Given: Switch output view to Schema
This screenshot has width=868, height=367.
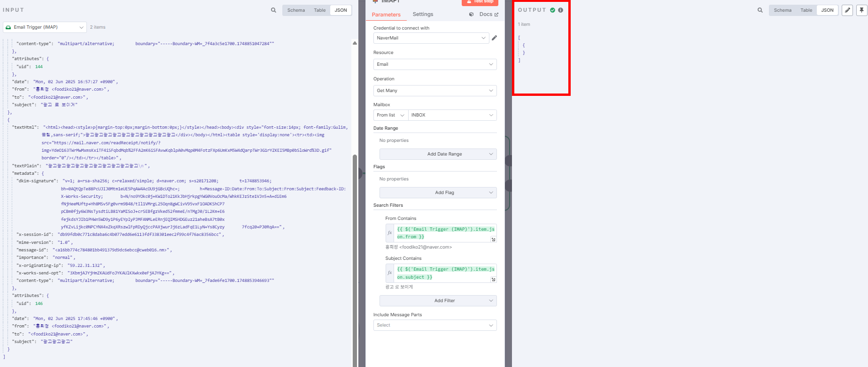Looking at the screenshot, I should point(783,10).
